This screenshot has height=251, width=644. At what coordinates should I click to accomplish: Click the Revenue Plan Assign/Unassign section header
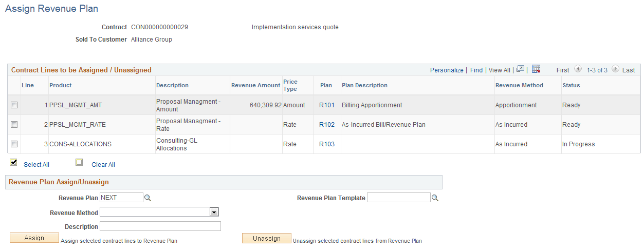tap(59, 182)
